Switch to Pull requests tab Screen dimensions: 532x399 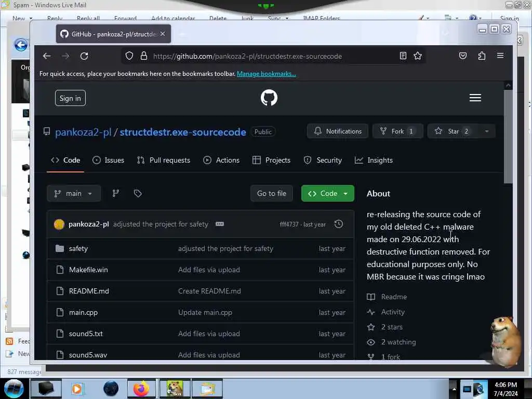pos(164,160)
